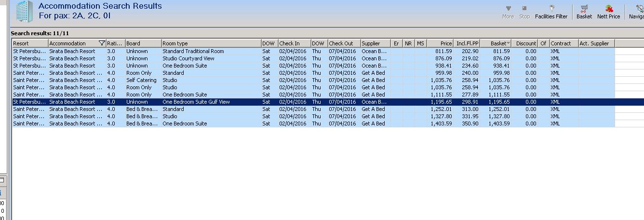Image resolution: width=644 pixels, height=220 pixels.
Task: Click the Incl.Fl.PP value 298.91
Action: pos(470,102)
